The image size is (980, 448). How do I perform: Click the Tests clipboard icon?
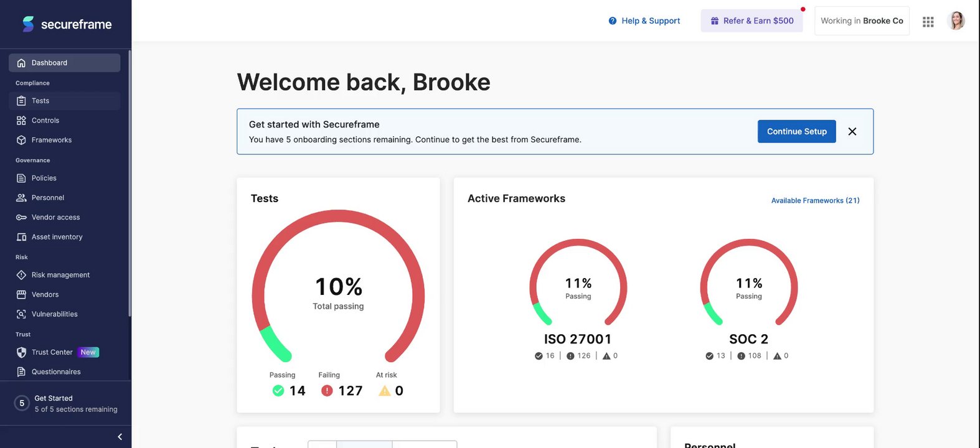click(x=21, y=101)
